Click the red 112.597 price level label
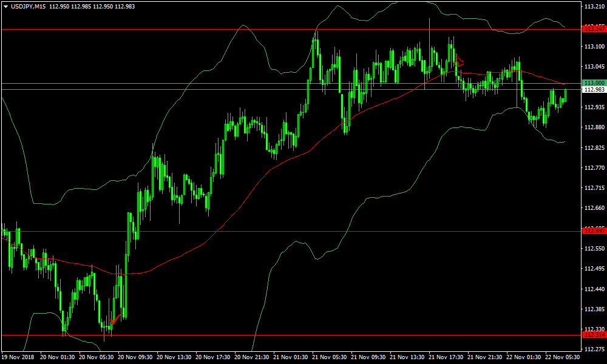This screenshot has height=364, width=607. coord(594,231)
